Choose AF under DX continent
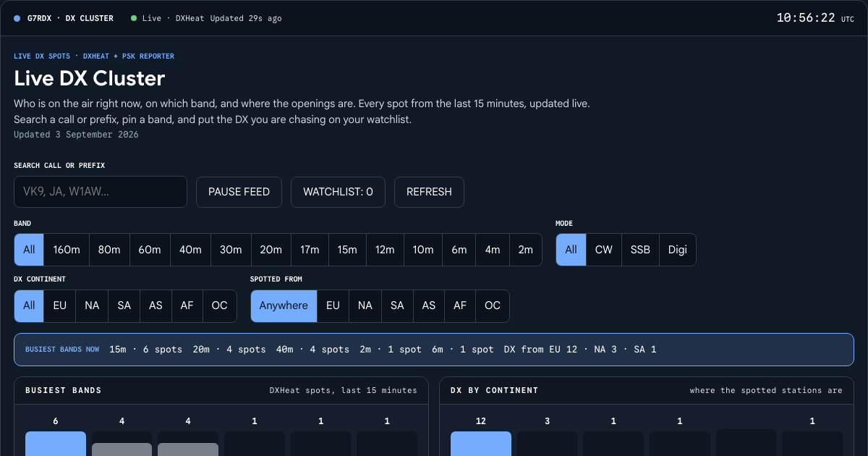 coord(187,305)
